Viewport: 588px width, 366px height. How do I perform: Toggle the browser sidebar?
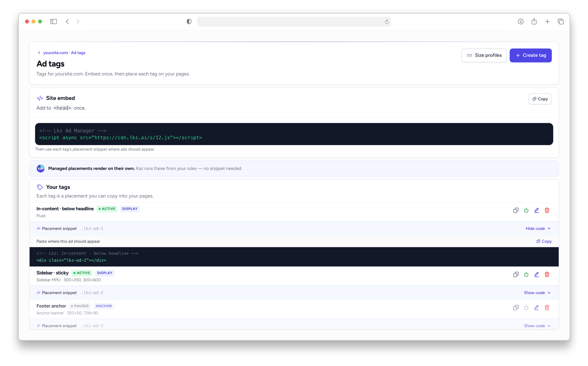pyautogui.click(x=54, y=22)
